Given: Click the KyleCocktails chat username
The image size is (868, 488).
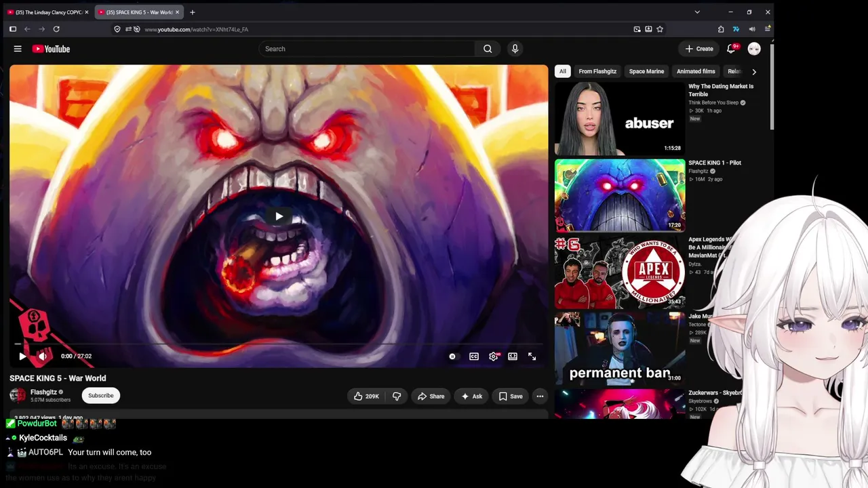Looking at the screenshot, I should [43, 438].
